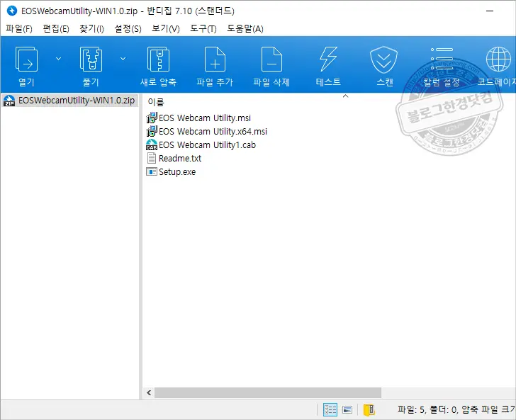The height and width of the screenshot is (420, 516).
Task: Switch to details list view in status bar
Action: tap(330, 410)
